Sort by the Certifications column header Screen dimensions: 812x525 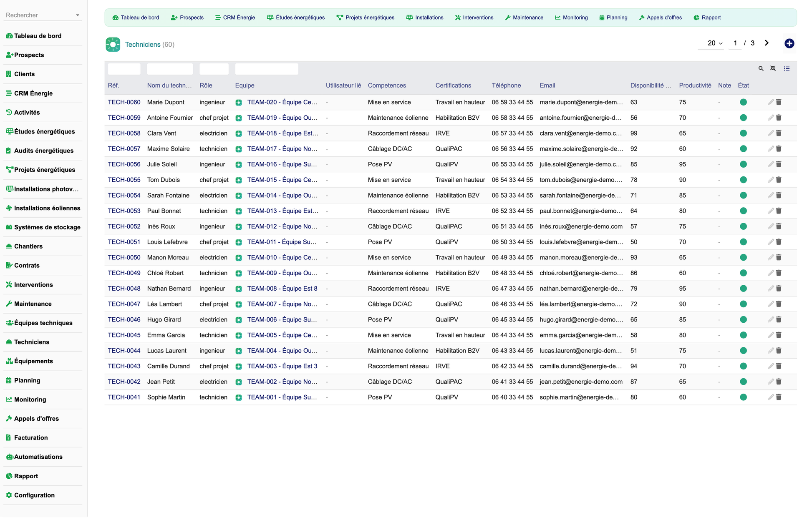(x=453, y=85)
